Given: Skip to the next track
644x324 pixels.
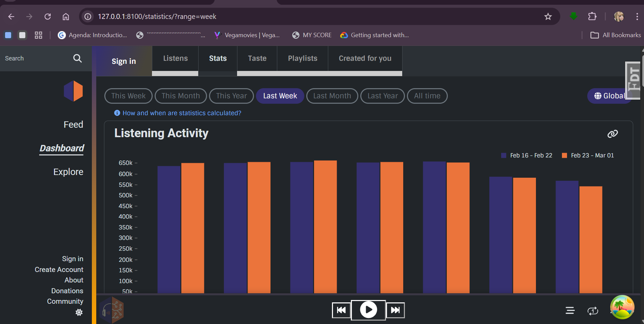Looking at the screenshot, I should (395, 310).
